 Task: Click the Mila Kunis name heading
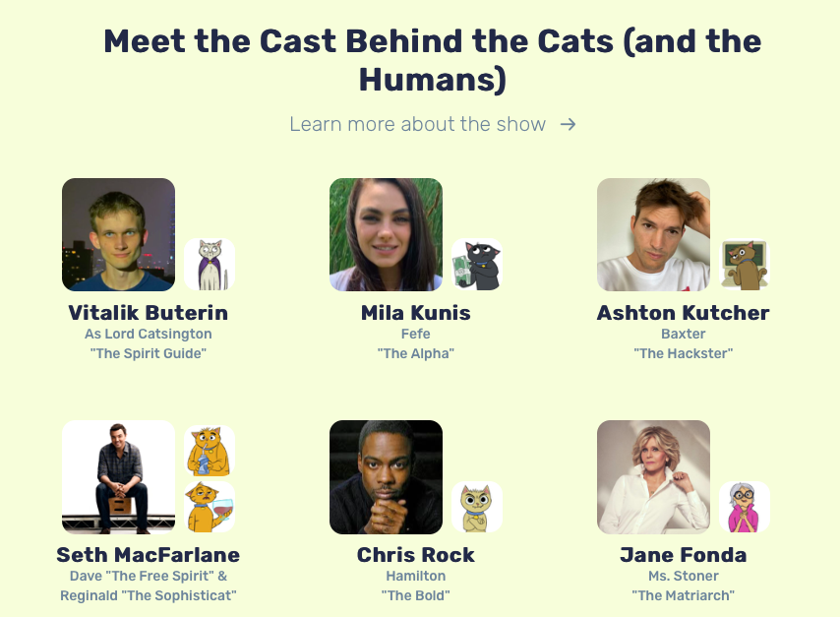click(416, 313)
